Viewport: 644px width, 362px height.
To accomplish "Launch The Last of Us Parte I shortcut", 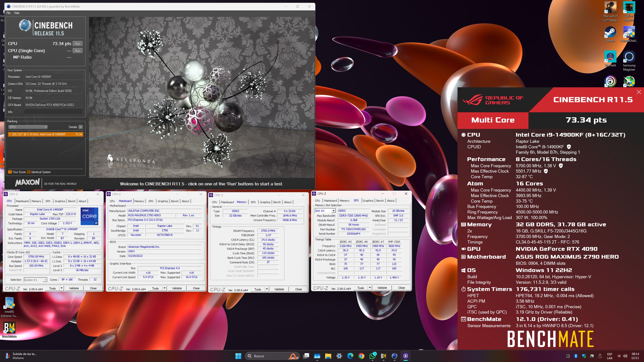I will [610, 12].
